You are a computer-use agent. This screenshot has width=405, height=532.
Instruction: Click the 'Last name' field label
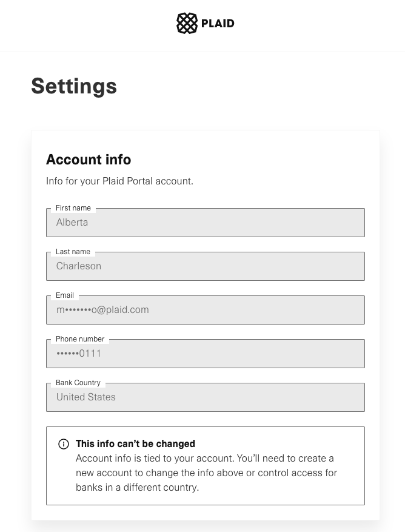pyautogui.click(x=73, y=252)
